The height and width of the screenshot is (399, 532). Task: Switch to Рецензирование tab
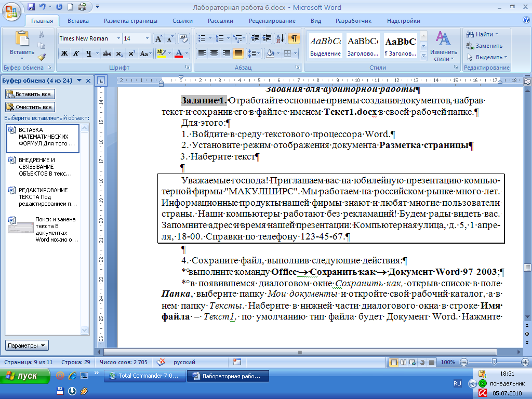(272, 21)
